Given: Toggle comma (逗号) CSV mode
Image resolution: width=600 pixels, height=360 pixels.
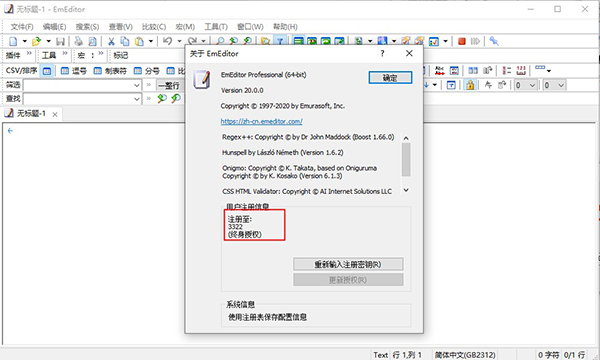Looking at the screenshot, I should (74, 71).
